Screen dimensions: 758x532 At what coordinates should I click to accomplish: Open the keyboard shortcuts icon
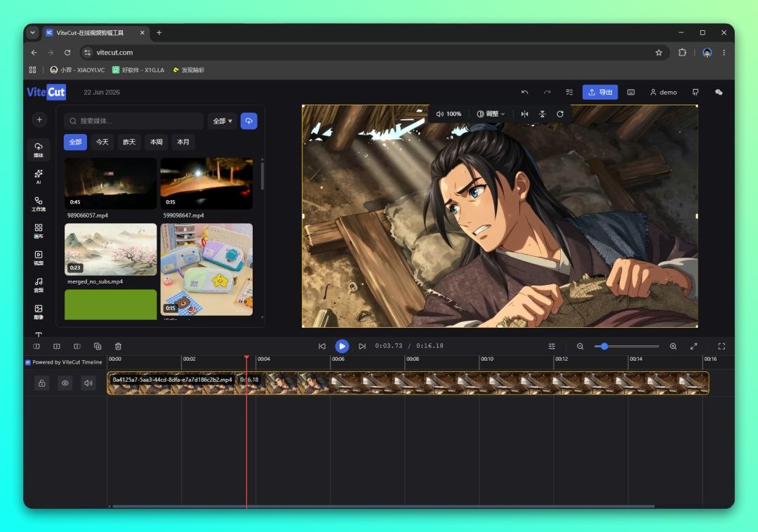coord(631,92)
